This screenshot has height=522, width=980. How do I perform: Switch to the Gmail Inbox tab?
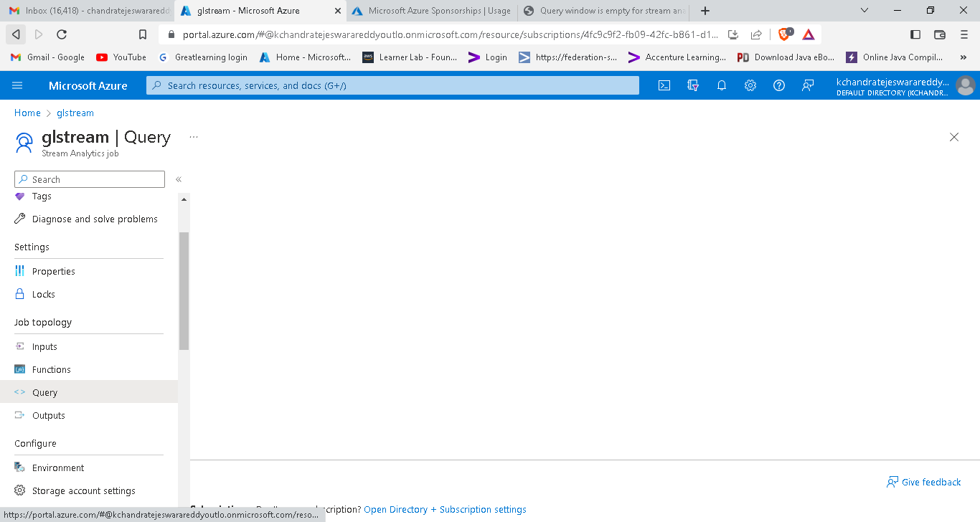(88, 11)
